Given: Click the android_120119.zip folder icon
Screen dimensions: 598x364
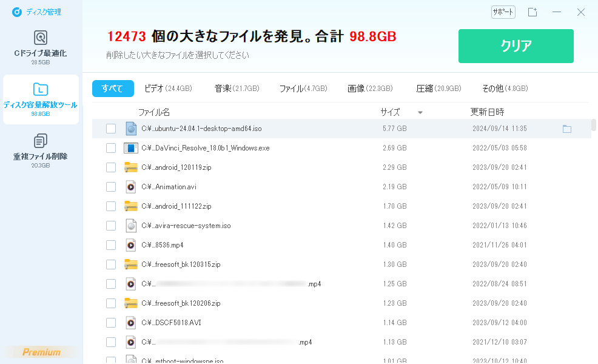Looking at the screenshot, I should pos(131,167).
